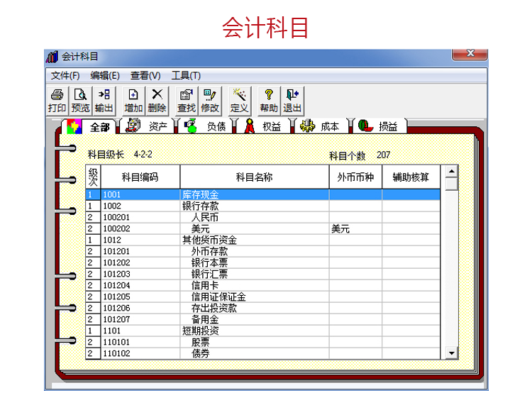Click account code 101205
Viewport: 532px width, 410px height.
116,297
